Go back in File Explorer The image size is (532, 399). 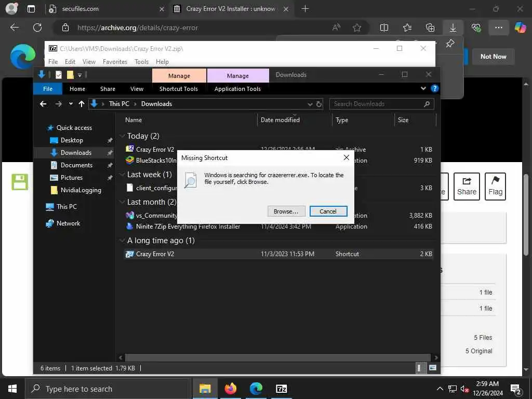[x=43, y=104]
